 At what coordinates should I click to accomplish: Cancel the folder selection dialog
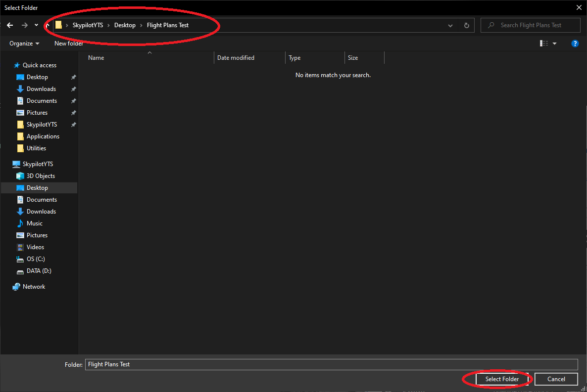tap(556, 379)
